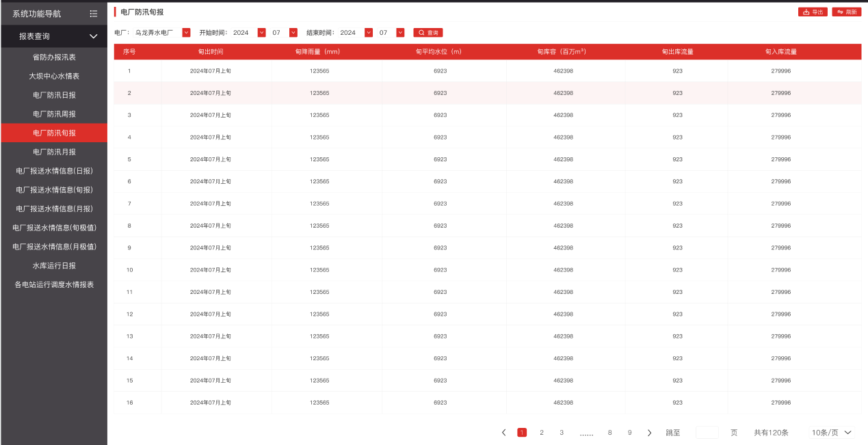Open 电厂防汛日报 in sidebar
Viewport: 868px width, 445px height.
click(x=54, y=95)
